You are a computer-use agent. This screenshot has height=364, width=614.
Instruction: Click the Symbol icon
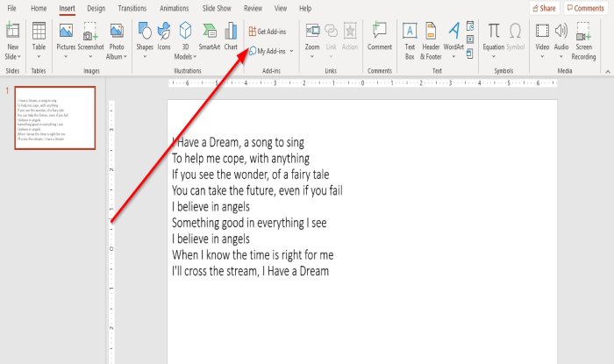[515, 31]
